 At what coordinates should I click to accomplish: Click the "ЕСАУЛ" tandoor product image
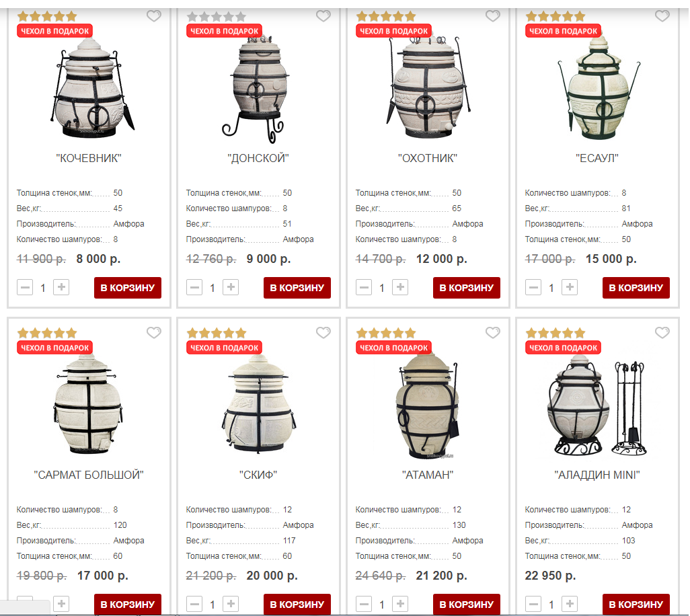coord(598,88)
